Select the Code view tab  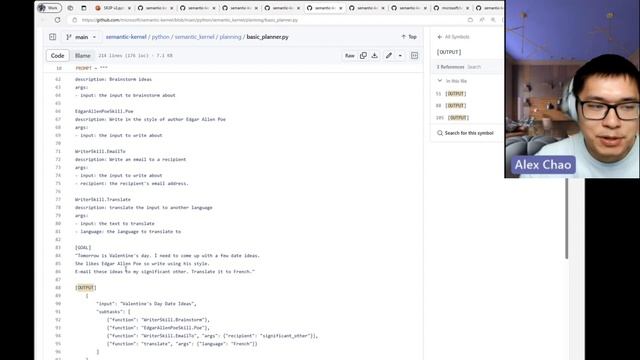pyautogui.click(x=58, y=56)
